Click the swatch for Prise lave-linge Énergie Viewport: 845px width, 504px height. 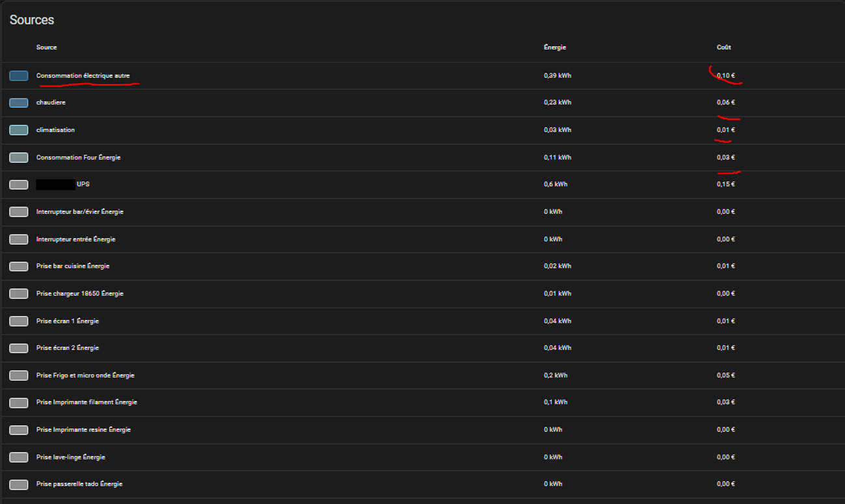coord(19,457)
